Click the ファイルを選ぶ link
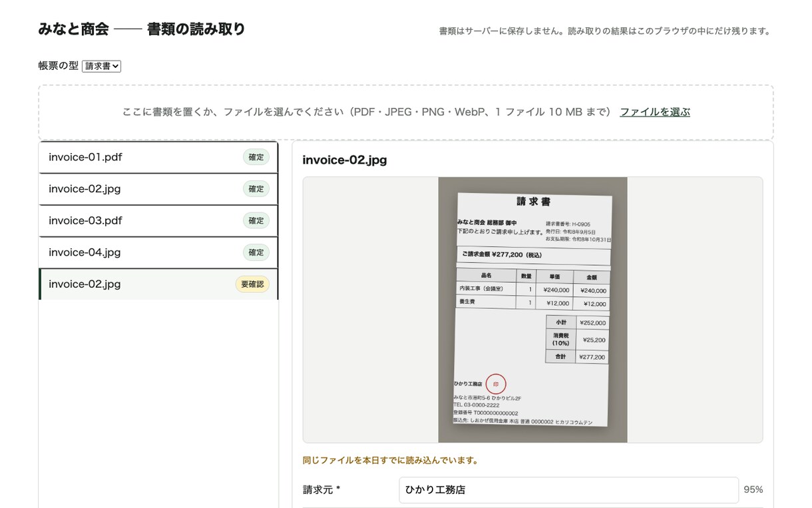The image size is (812, 508). tap(655, 112)
